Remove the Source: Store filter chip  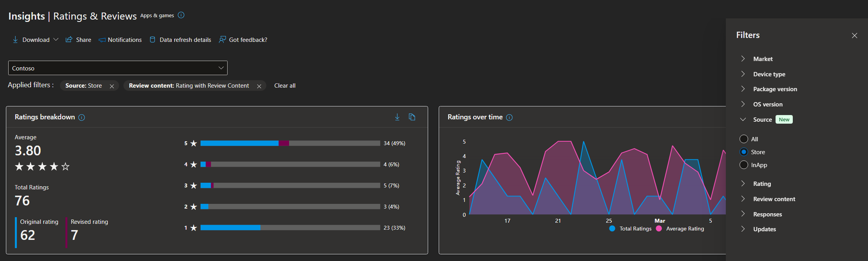(112, 86)
